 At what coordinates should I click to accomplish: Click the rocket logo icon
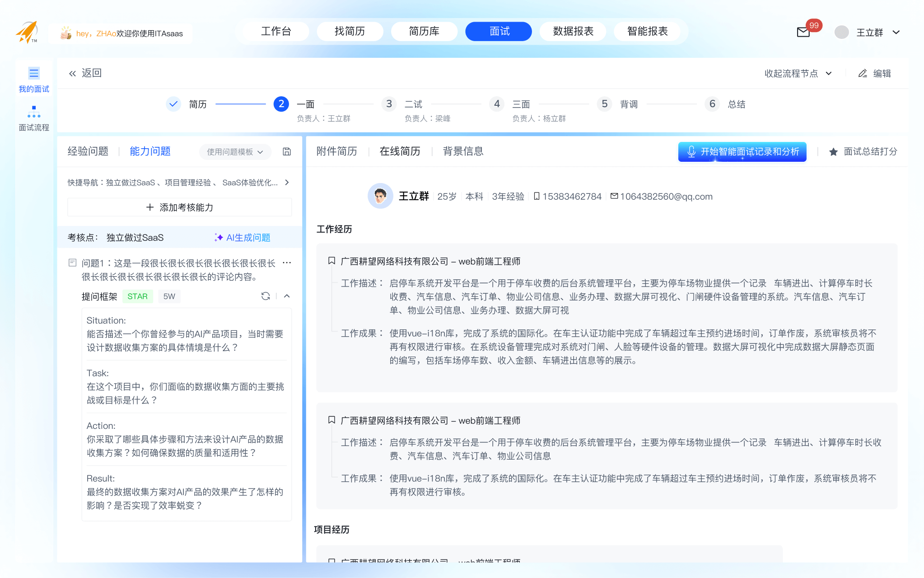[x=27, y=32]
